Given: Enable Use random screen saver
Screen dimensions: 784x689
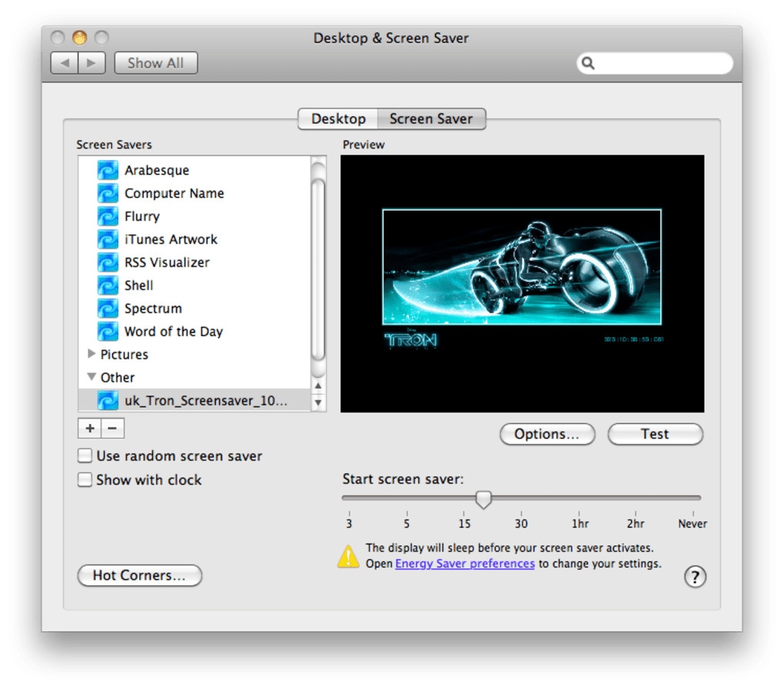Looking at the screenshot, I should (x=85, y=455).
